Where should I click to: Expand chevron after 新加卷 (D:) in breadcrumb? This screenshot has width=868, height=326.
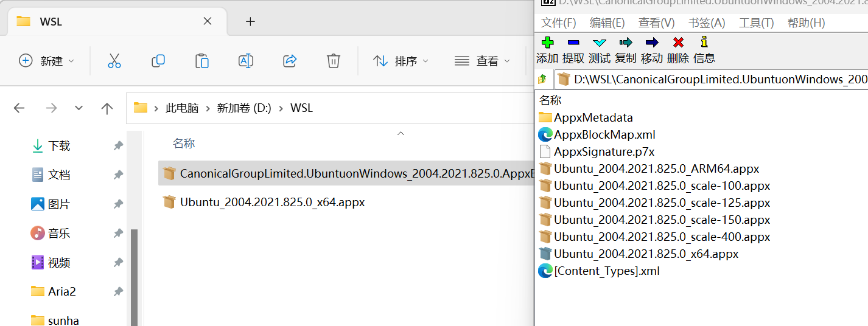tap(281, 108)
